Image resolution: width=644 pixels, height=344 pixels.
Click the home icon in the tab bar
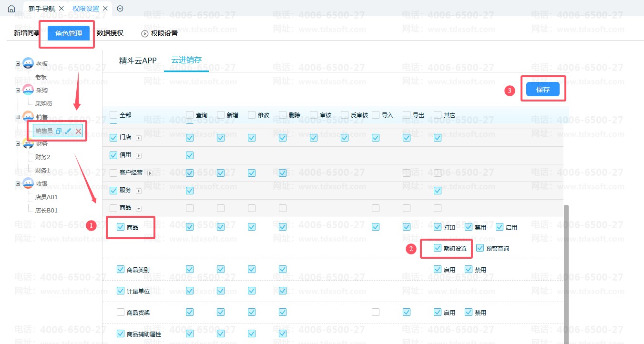point(11,9)
